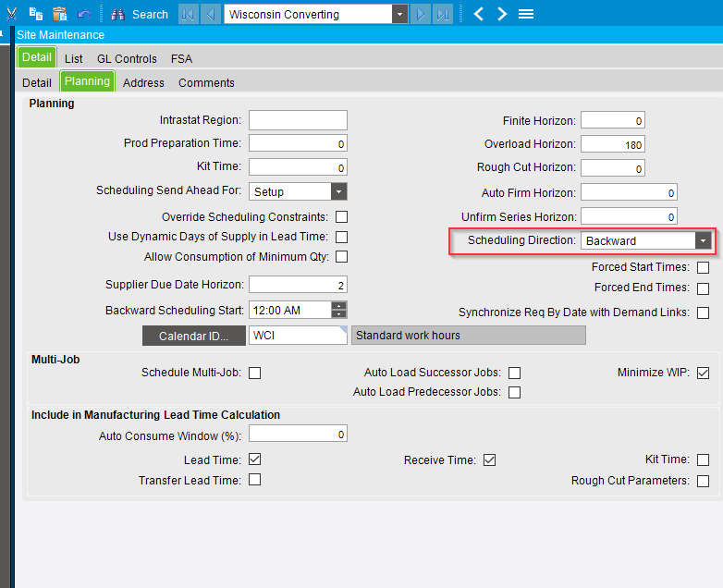723x588 pixels.
Task: Toggle Rough Cut Parameters checkbox
Action: tap(704, 481)
